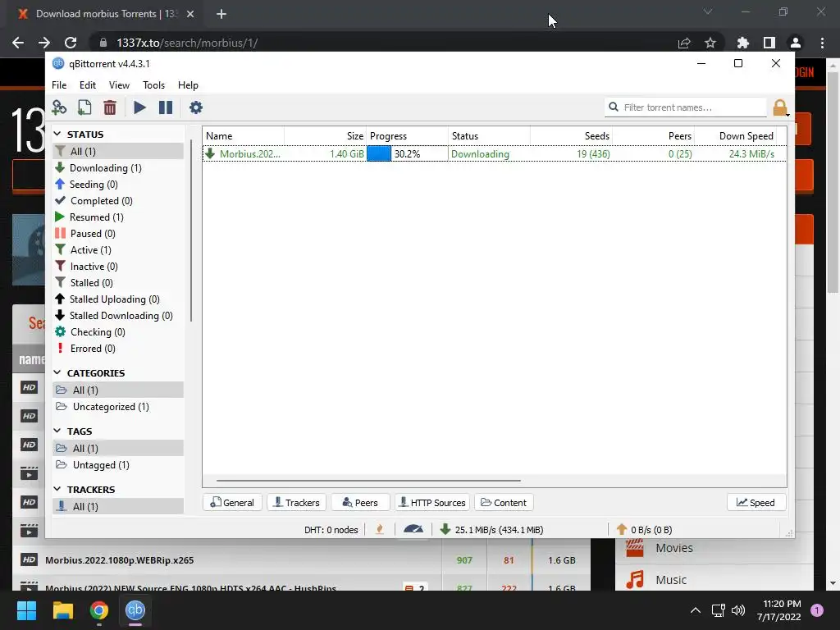
Task: Switch to the HTTP Sources tab
Action: [x=432, y=503]
